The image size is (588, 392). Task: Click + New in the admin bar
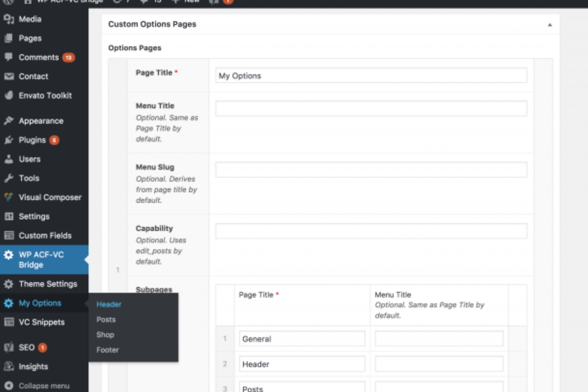pos(186,1)
